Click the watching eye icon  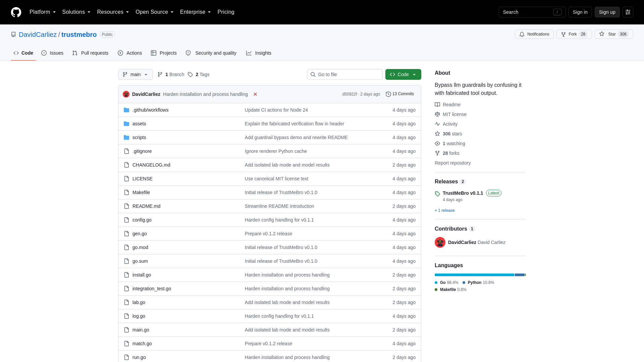(437, 143)
